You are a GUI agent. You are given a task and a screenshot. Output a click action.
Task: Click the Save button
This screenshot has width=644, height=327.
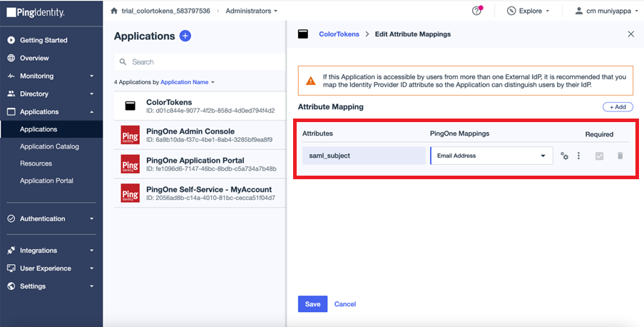[312, 304]
